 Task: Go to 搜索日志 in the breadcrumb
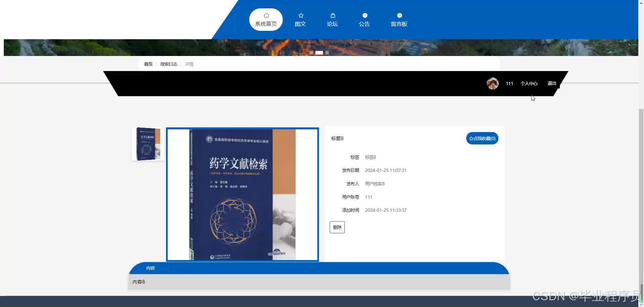click(x=169, y=64)
